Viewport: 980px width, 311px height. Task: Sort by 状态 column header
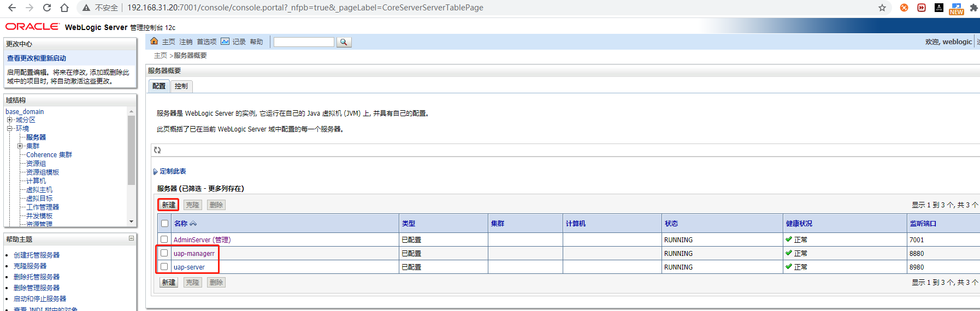click(x=671, y=224)
